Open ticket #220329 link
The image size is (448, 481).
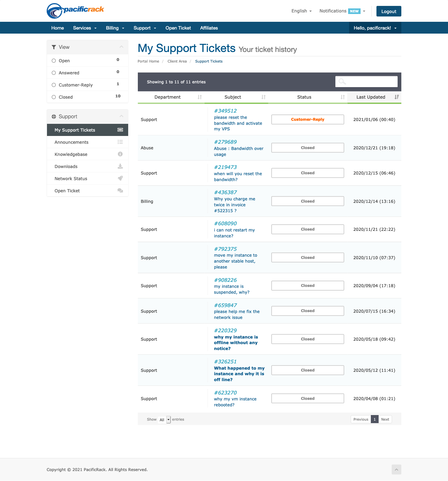pyautogui.click(x=225, y=330)
